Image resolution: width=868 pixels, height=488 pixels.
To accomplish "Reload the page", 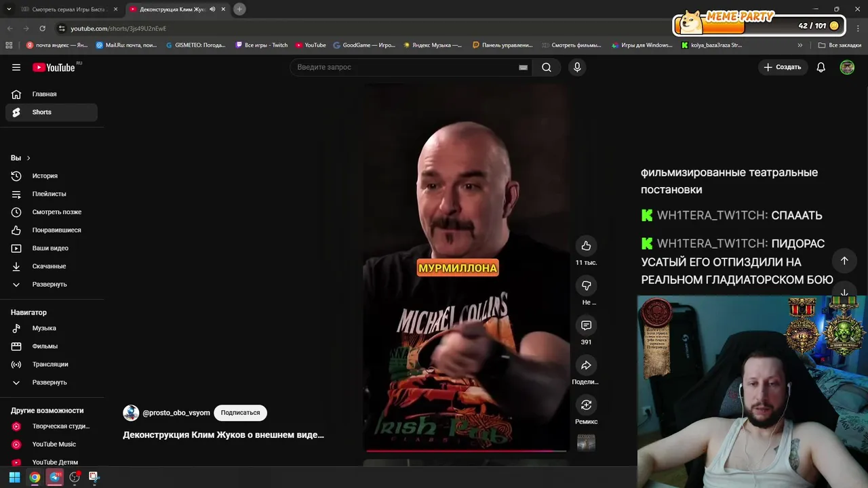I will (x=42, y=28).
